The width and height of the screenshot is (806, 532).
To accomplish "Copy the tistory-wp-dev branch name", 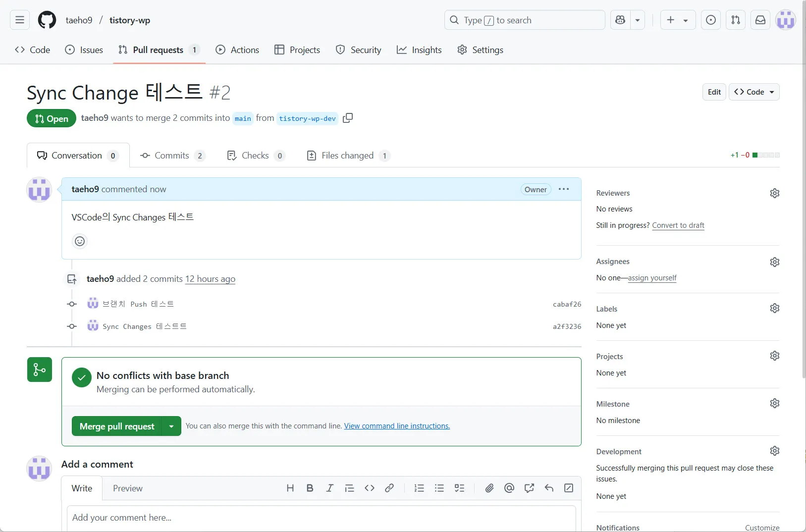I will (x=348, y=118).
